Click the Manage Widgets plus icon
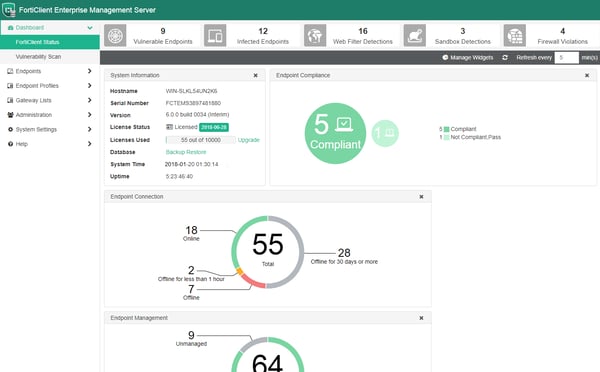 click(445, 57)
